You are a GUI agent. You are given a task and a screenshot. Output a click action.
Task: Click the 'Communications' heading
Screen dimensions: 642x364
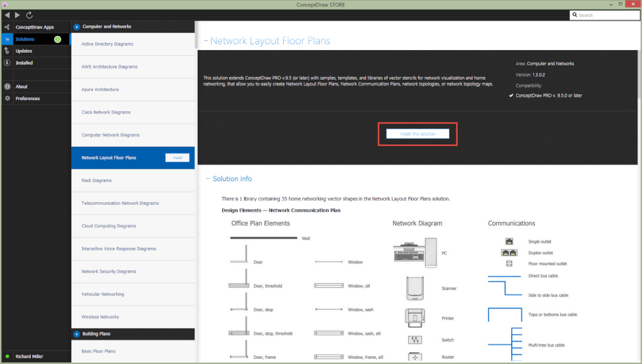point(512,223)
